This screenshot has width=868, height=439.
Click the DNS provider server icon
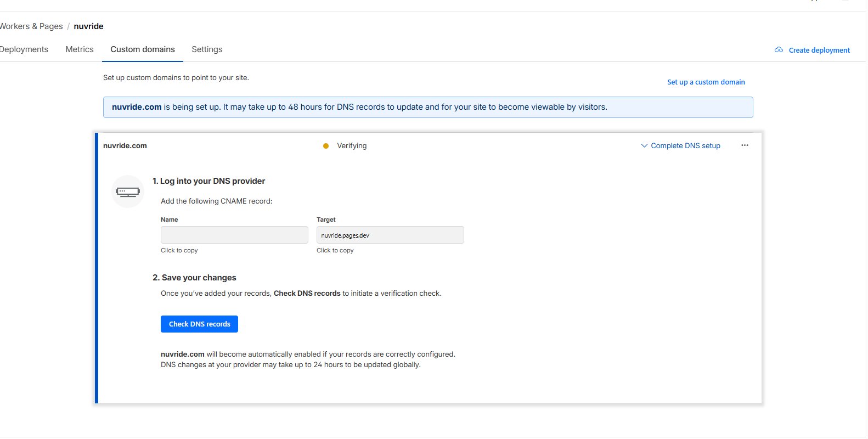click(x=128, y=192)
